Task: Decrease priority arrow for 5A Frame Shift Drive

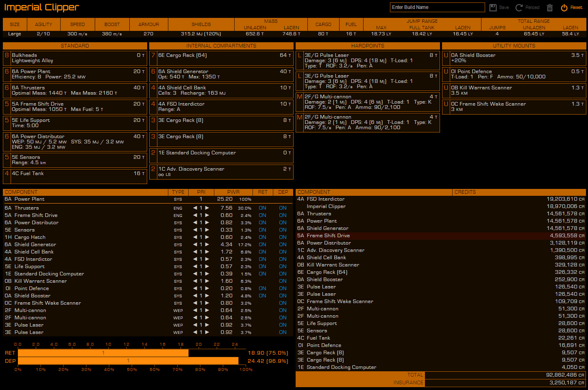Action: pyautogui.click(x=195, y=215)
